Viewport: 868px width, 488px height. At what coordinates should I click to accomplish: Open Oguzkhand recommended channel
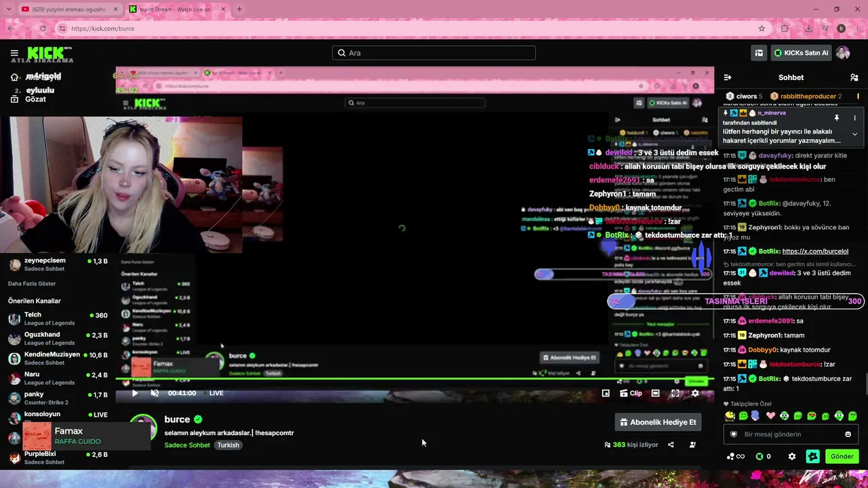pyautogui.click(x=58, y=338)
